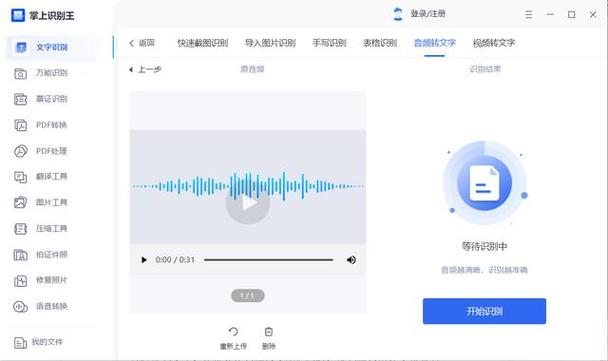The width and height of the screenshot is (608, 361).
Task: Maximize the application window
Action: (572, 14)
